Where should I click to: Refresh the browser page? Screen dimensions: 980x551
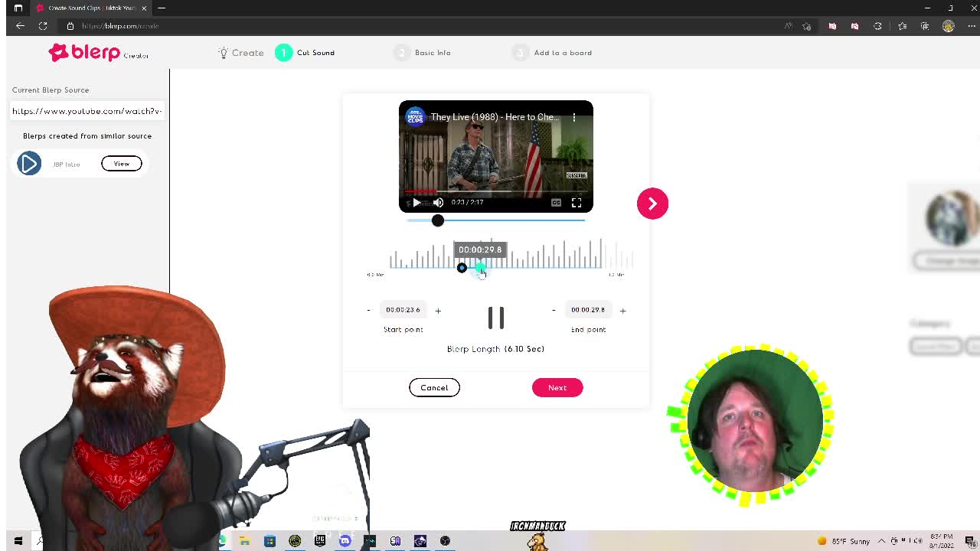43,26
